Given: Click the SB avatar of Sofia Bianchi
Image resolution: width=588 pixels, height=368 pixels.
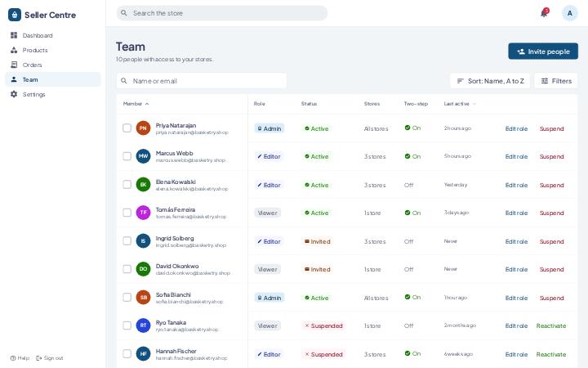Looking at the screenshot, I should click(143, 298).
